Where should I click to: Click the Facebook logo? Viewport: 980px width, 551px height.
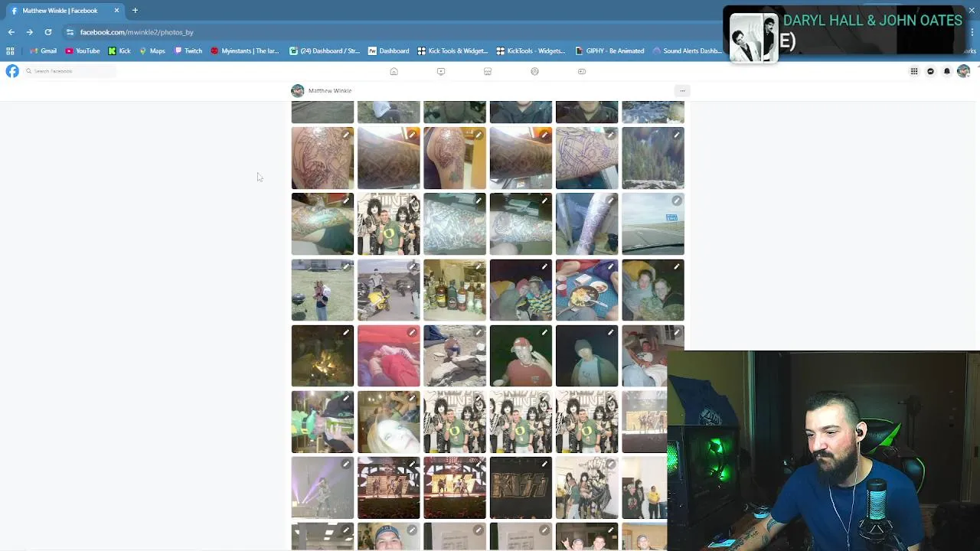12,71
